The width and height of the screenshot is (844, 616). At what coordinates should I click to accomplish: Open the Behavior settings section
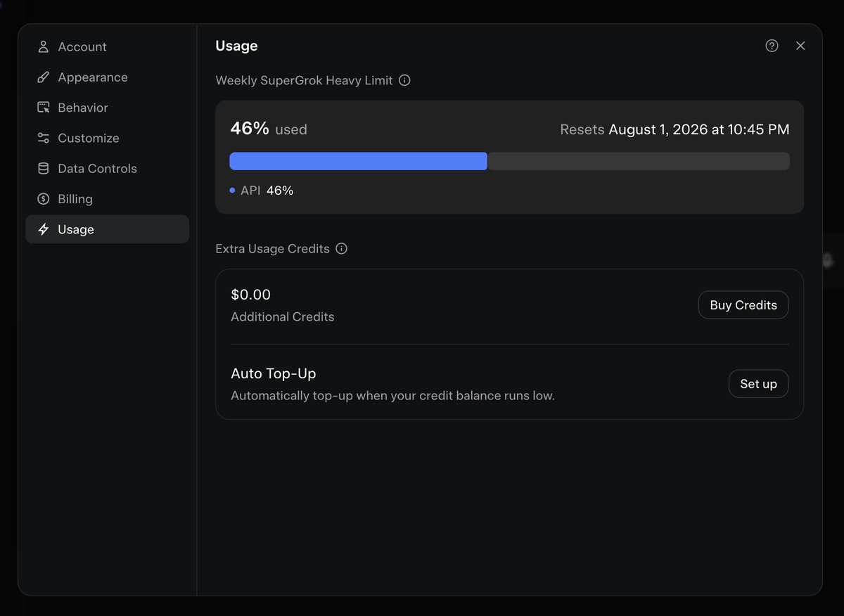[108, 108]
